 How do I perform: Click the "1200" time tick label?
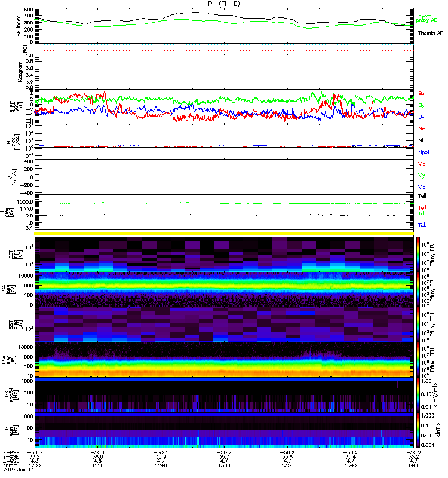click(x=35, y=465)
